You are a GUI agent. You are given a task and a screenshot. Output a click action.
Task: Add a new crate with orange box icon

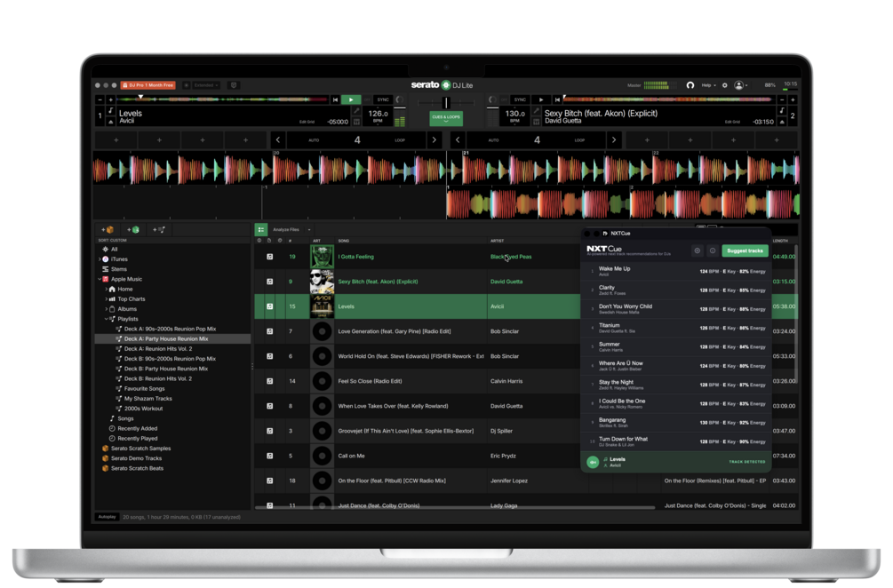[107, 230]
